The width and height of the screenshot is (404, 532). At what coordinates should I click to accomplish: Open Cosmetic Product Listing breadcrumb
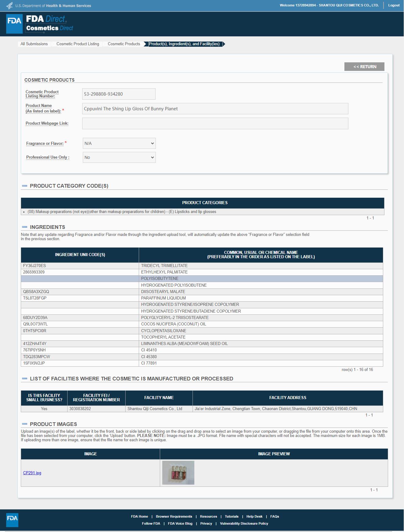pos(78,44)
